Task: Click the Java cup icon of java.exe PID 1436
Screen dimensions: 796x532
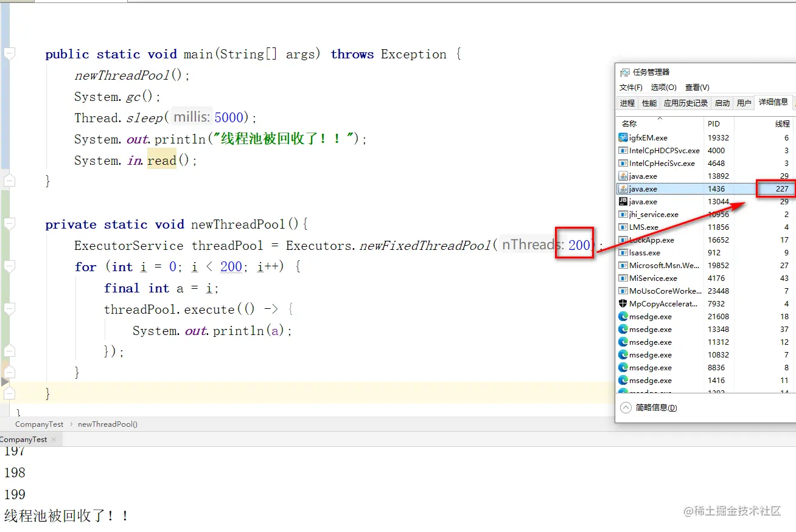Action: (x=623, y=188)
